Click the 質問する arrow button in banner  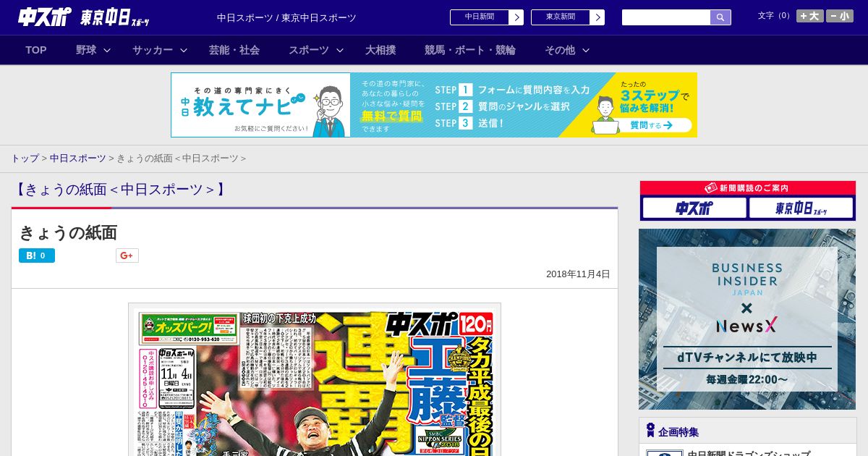(x=651, y=125)
